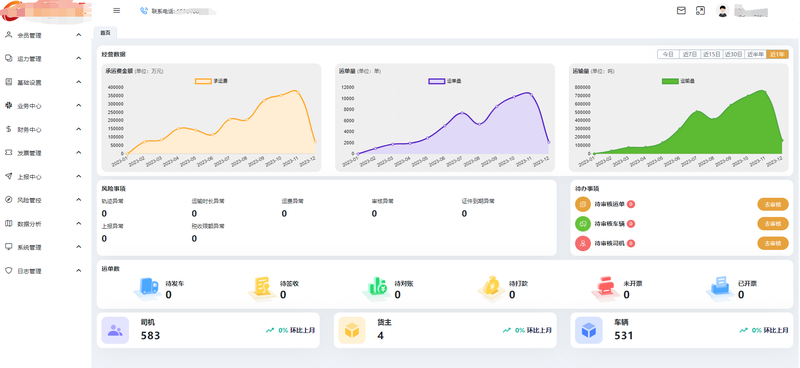Screen dimensions: 800x368
Task: Toggle the green 运输量 legend swatch
Action: (670, 81)
